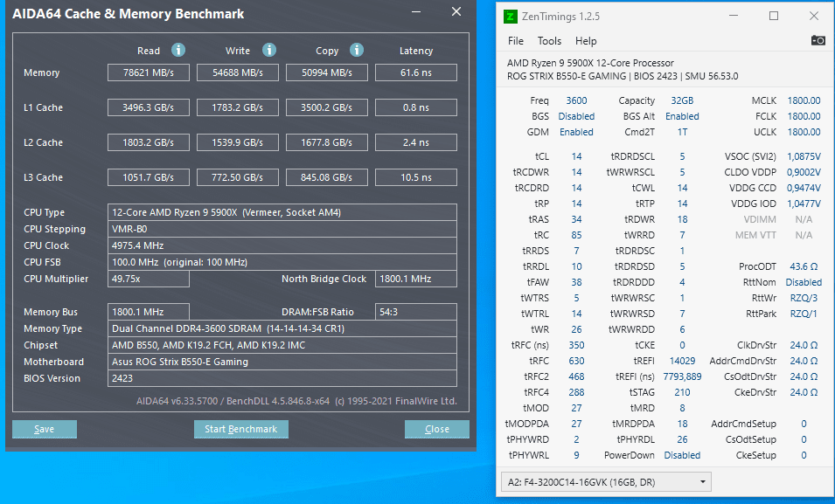Minimize the ZenTimings window
The width and height of the screenshot is (835, 504).
tap(734, 16)
